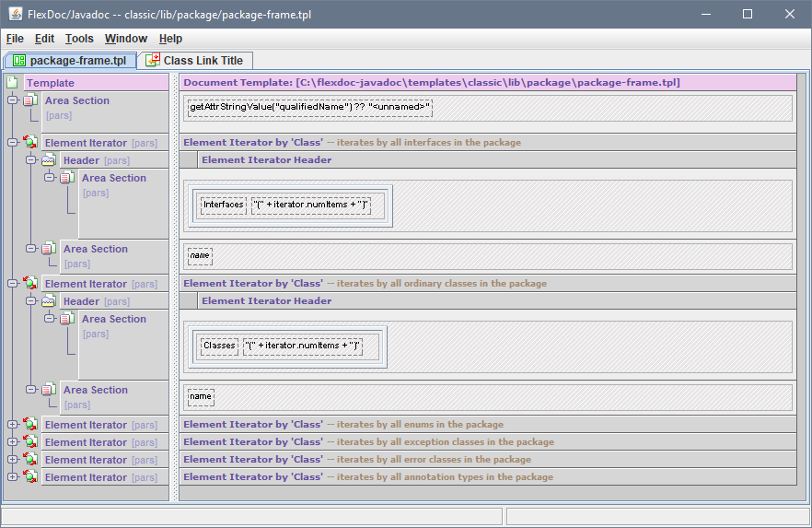The image size is (812, 528).
Task: Click the Element Iterator icon for annotation types row
Action: tap(30, 477)
